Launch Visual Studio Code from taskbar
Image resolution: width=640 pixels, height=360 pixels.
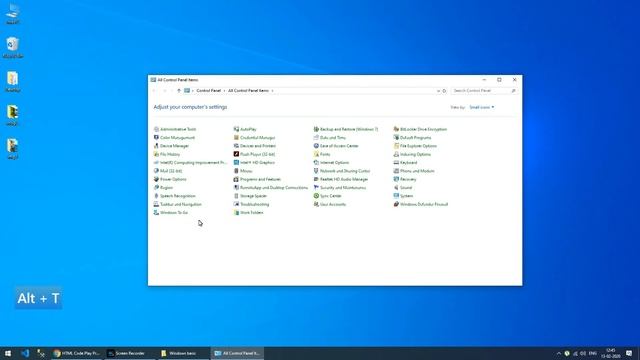[x=25, y=353]
